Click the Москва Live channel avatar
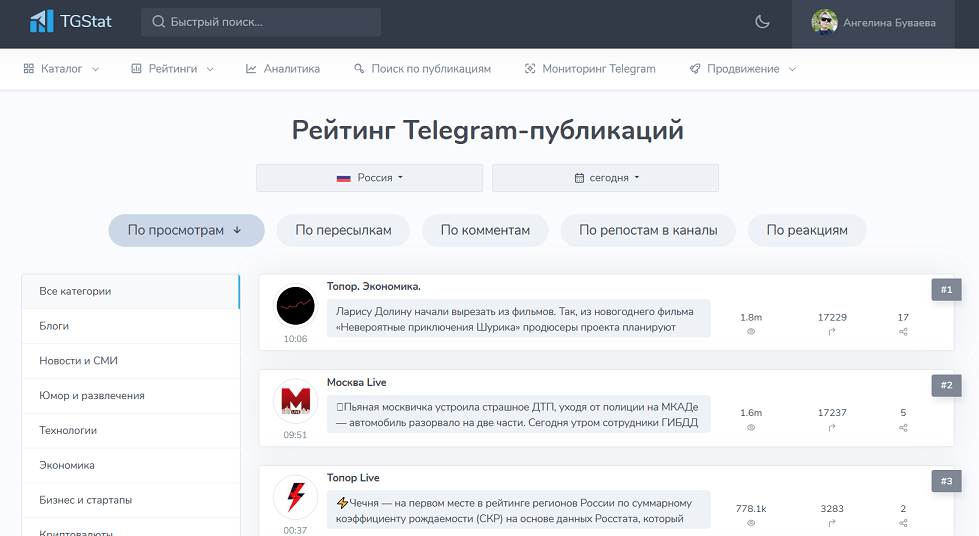 295,400
